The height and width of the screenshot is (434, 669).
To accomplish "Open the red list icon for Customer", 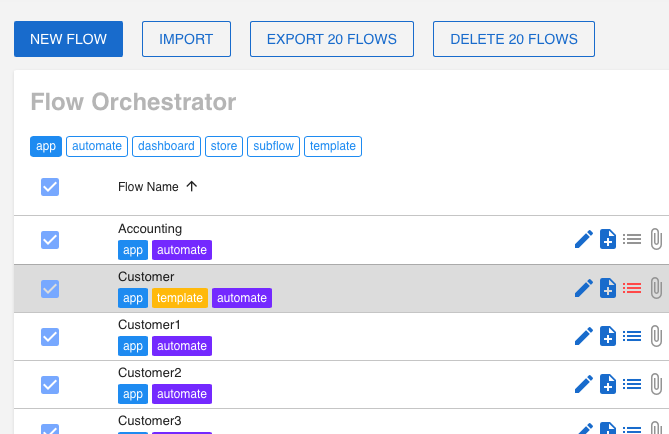I will tap(632, 288).
